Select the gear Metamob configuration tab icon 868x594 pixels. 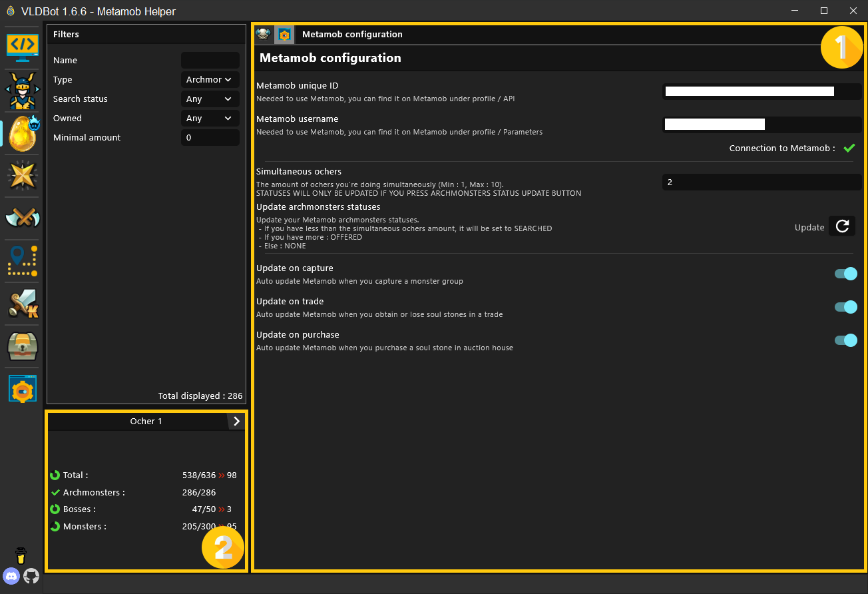point(285,35)
